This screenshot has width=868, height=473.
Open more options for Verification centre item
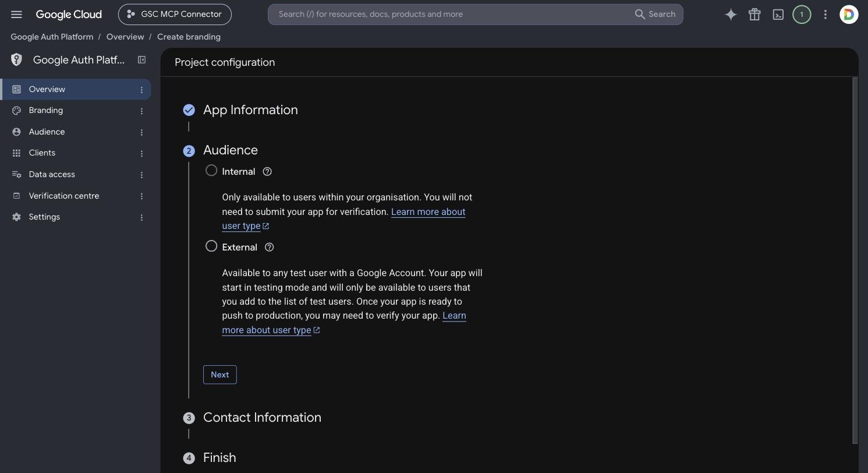click(x=141, y=196)
